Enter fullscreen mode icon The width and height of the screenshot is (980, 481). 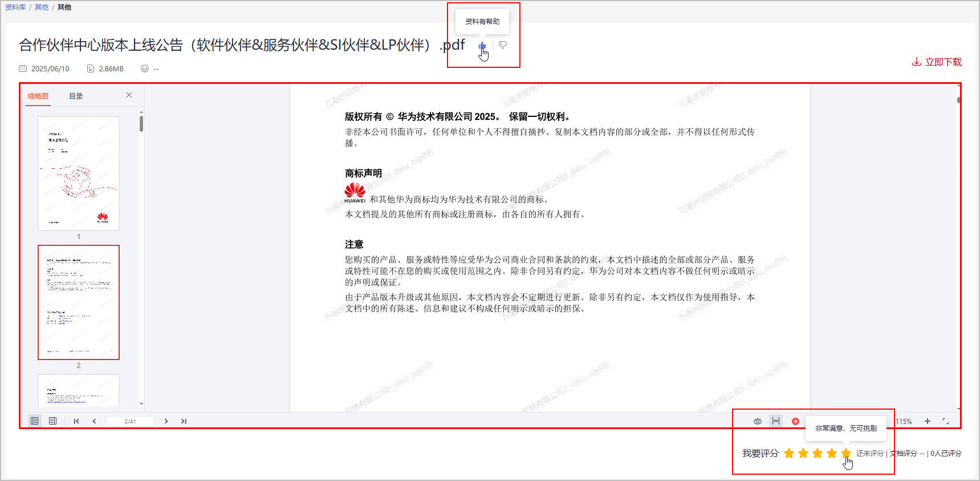946,421
